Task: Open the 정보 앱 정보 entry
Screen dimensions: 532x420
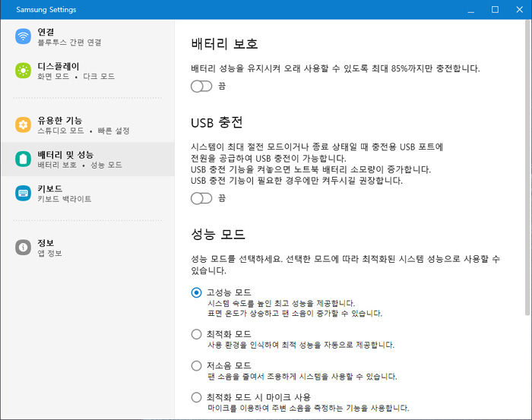Action: tap(87, 248)
